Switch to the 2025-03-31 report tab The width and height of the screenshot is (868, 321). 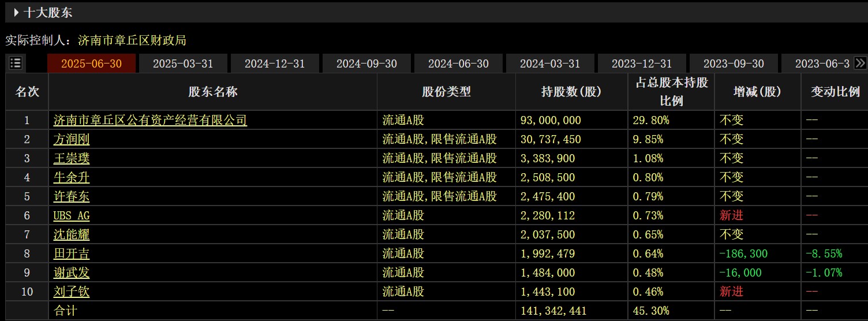pyautogui.click(x=183, y=64)
